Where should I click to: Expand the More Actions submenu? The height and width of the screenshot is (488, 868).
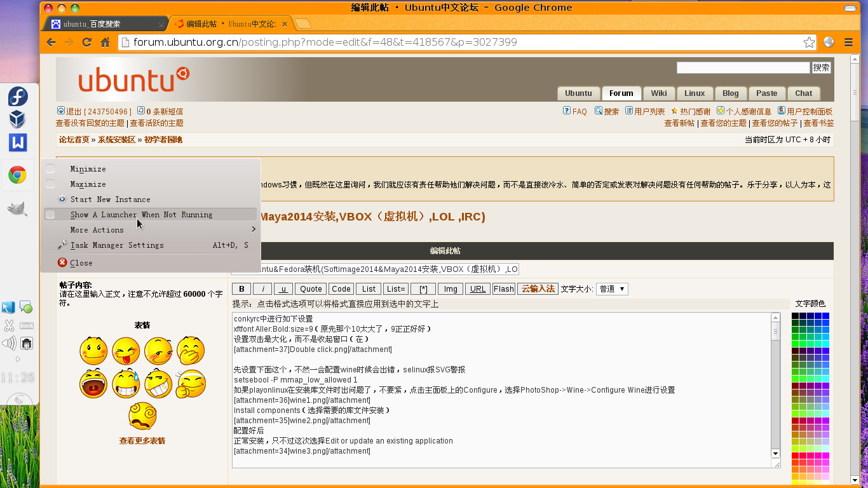[x=150, y=230]
